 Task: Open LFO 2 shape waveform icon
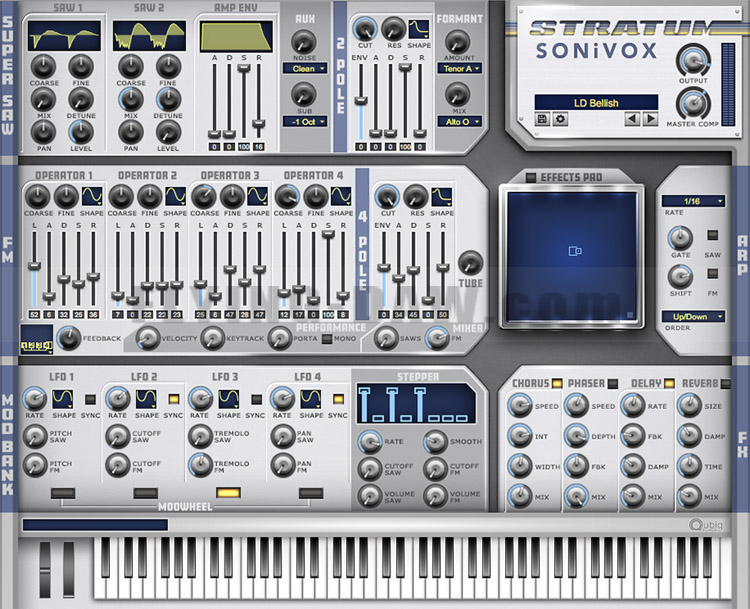(x=146, y=399)
